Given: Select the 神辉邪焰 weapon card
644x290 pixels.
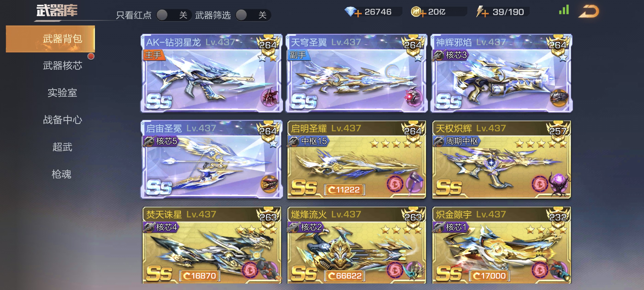Looking at the screenshot, I should pos(501,73).
